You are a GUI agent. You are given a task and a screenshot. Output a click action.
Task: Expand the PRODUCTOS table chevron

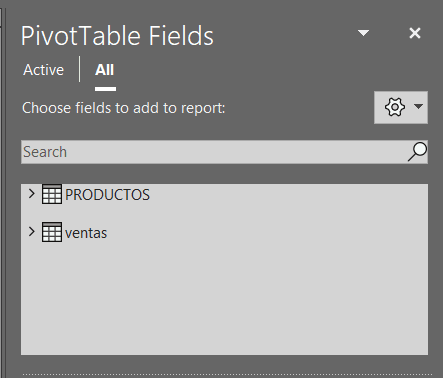[32, 194]
